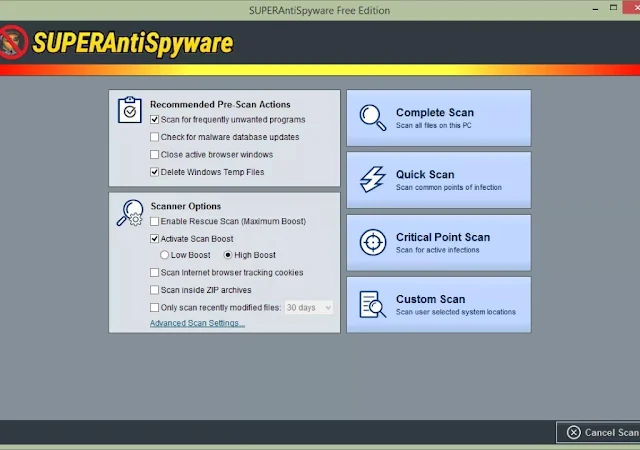640x450 pixels.
Task: Click the Complete Scan magnifier icon
Action: tap(373, 118)
